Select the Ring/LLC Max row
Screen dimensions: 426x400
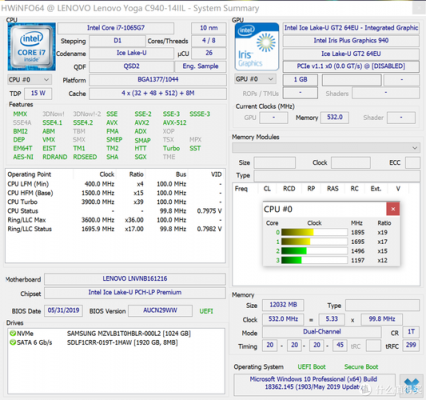(x=115, y=220)
